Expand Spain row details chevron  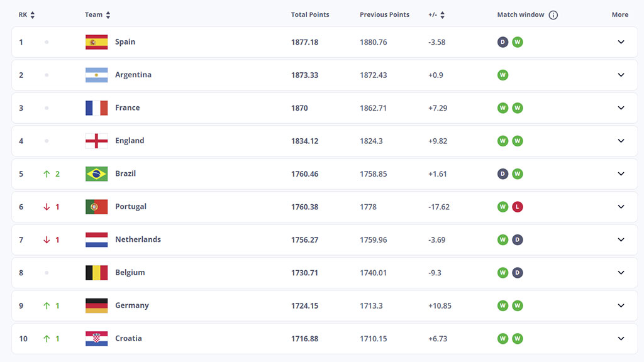pyautogui.click(x=621, y=42)
